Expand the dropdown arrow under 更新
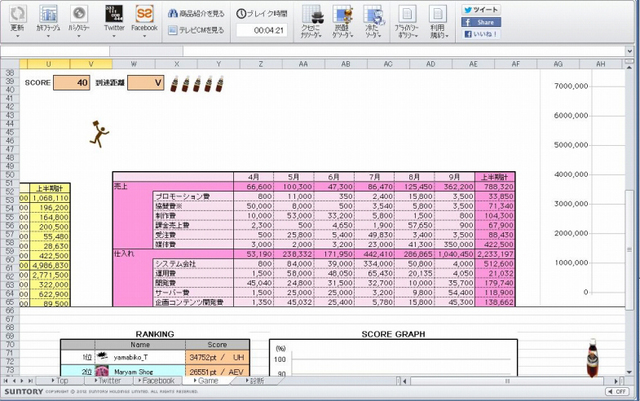The height and width of the screenshot is (401, 640). coord(16,38)
